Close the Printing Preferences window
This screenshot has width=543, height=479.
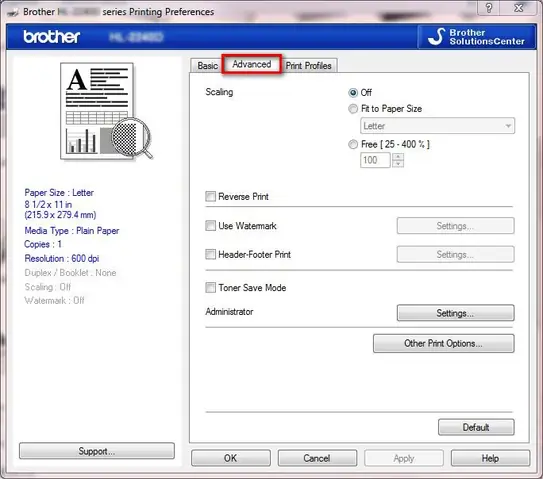tap(518, 8)
